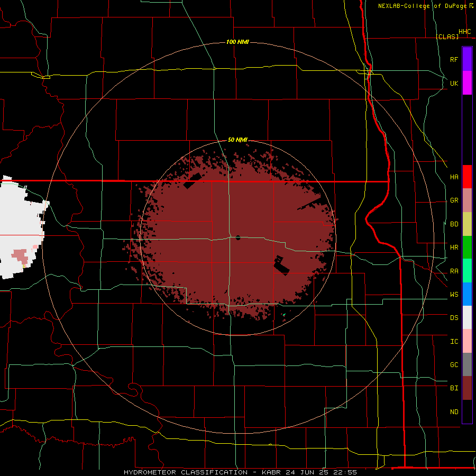
Task: Click the DS white legend swatch
Action: [467, 317]
